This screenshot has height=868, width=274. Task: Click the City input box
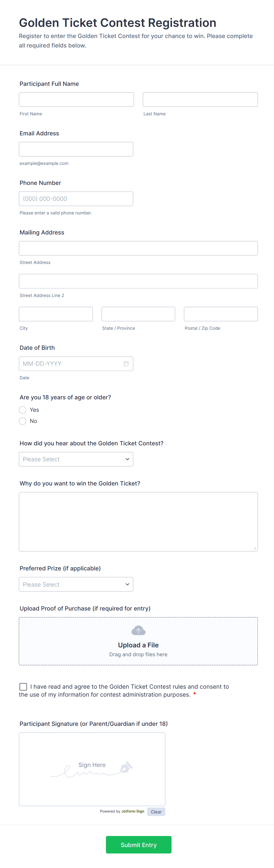(56, 314)
